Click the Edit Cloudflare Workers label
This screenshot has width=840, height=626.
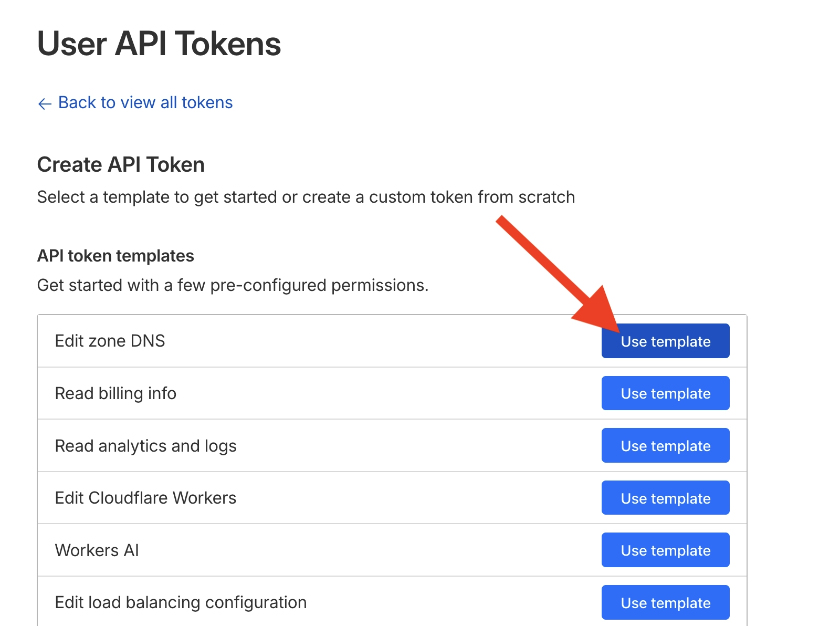click(x=145, y=498)
